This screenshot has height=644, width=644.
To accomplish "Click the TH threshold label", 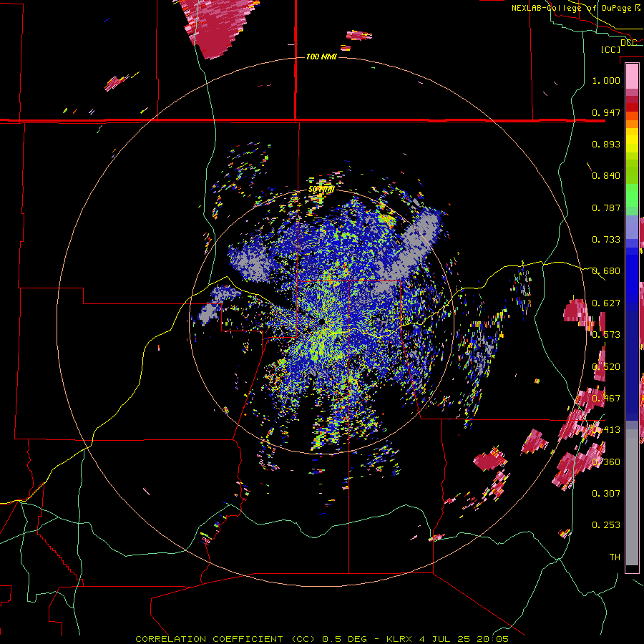I will [x=615, y=557].
